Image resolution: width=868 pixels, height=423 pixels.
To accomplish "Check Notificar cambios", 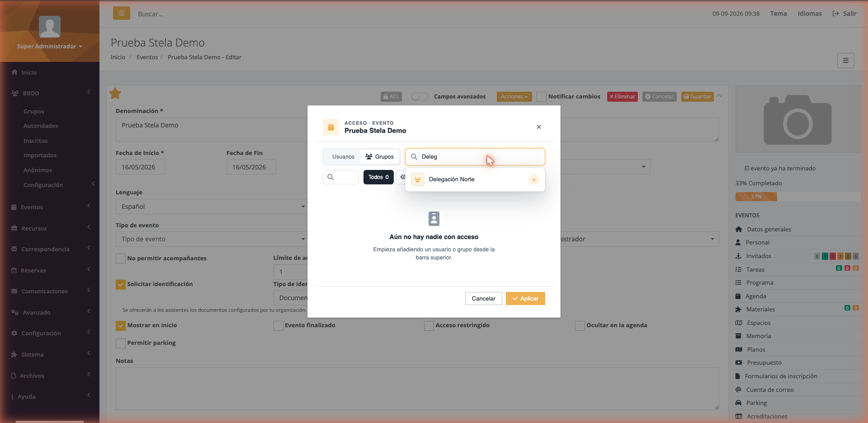I will click(542, 97).
